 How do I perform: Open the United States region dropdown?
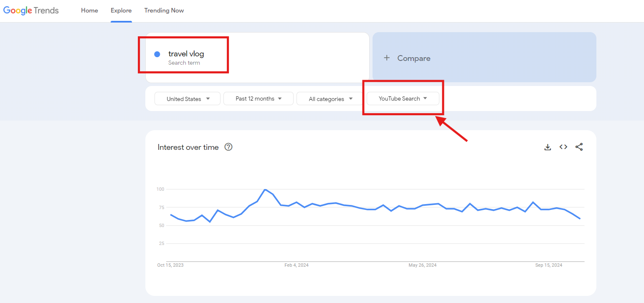click(x=188, y=99)
